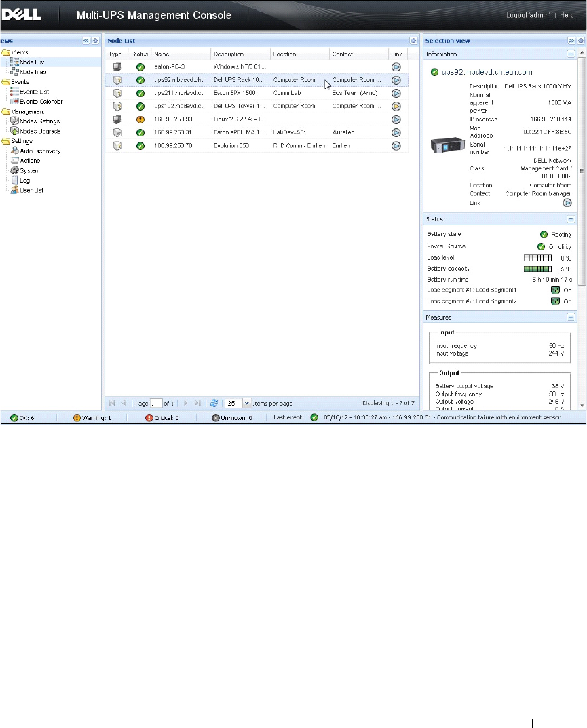Viewport: 587px width, 728px height.
Task: Open User List
Action: pos(32,191)
